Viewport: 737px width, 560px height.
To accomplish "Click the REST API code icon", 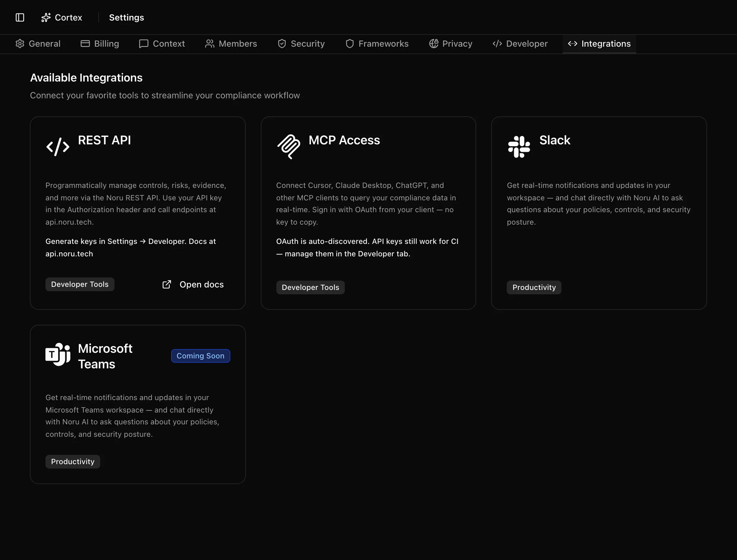I will (58, 147).
